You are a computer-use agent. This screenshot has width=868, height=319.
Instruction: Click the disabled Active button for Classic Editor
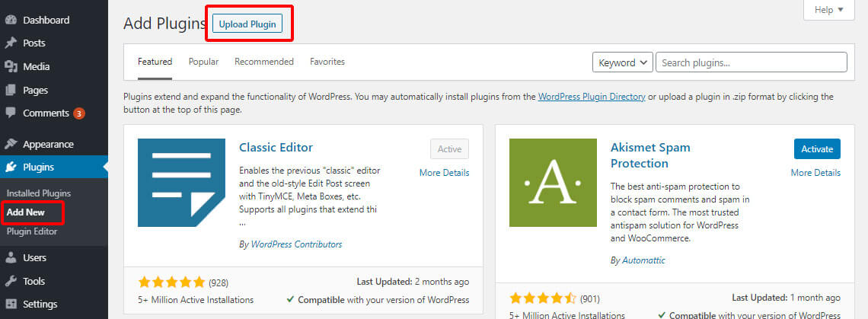pyautogui.click(x=449, y=149)
